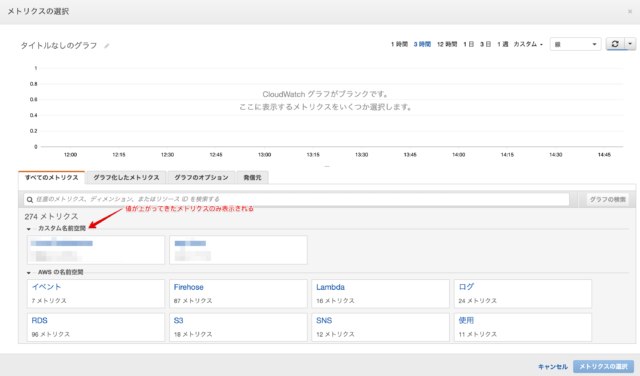Click the magnifier icon in the search field
The width and height of the screenshot is (640, 376).
pos(30,200)
